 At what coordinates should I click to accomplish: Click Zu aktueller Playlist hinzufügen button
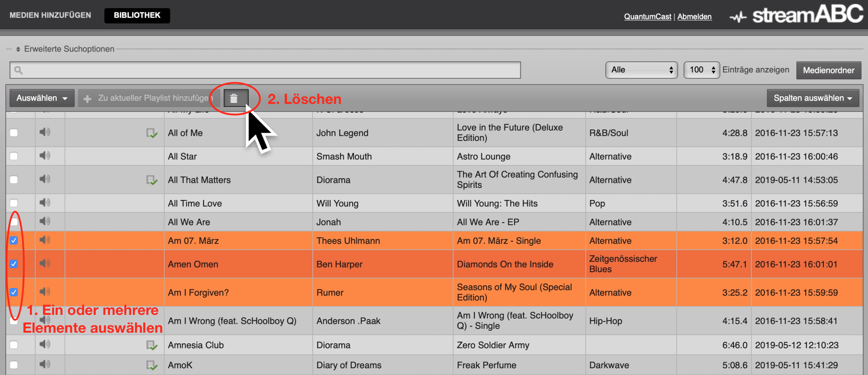pyautogui.click(x=148, y=98)
